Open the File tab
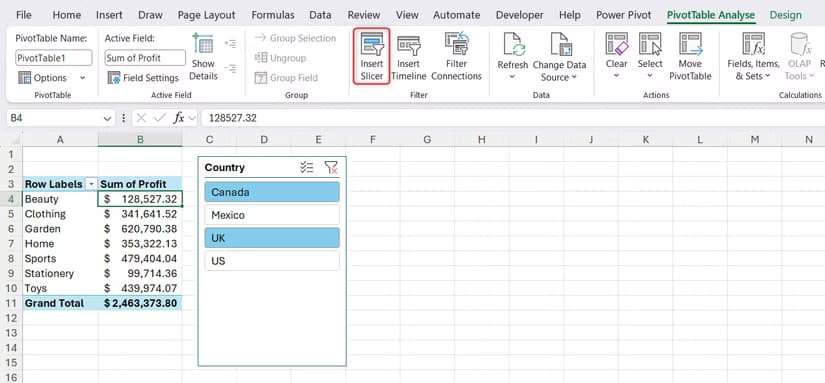The width and height of the screenshot is (825, 383). point(24,15)
